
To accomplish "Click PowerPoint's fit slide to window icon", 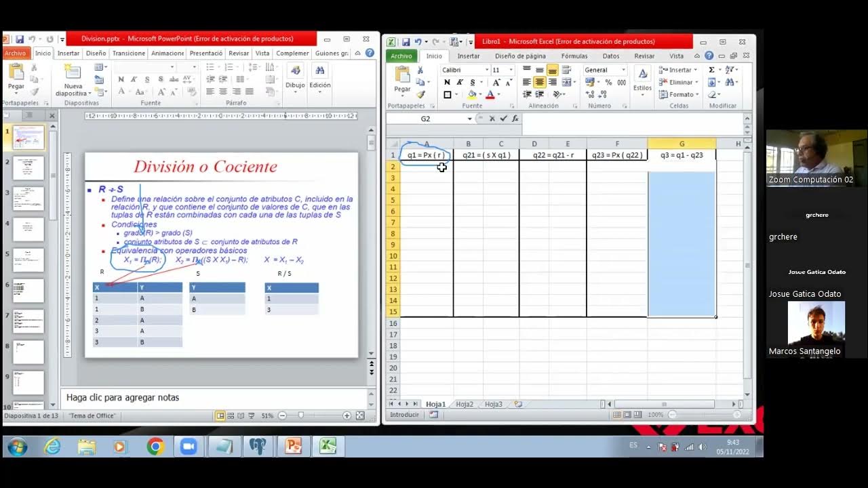I will click(x=360, y=415).
